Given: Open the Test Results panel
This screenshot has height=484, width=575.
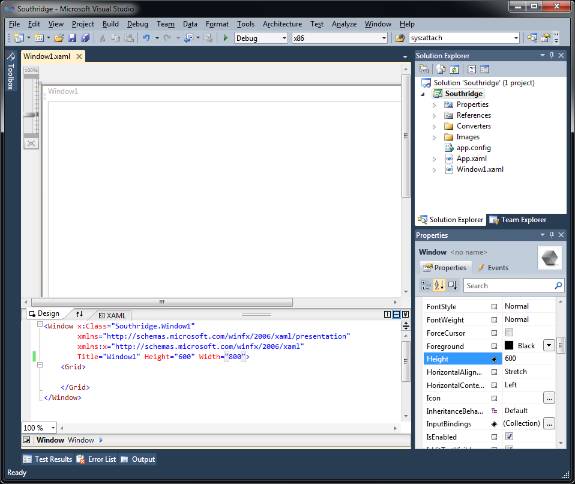Looking at the screenshot, I should click(x=48, y=459).
